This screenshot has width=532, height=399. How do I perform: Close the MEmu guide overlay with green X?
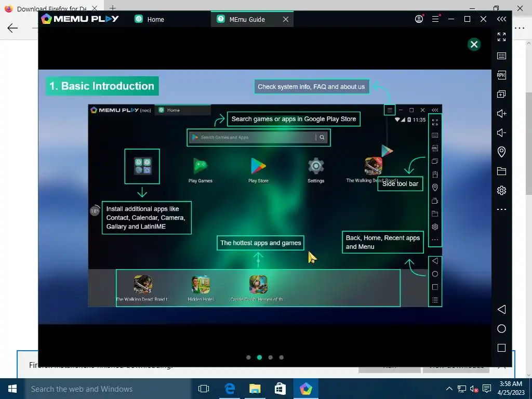tap(474, 45)
